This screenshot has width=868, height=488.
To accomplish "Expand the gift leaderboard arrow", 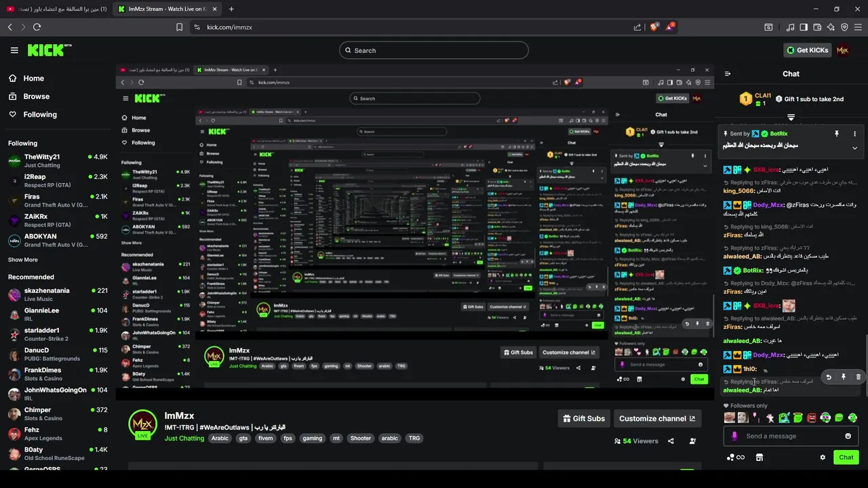I will pos(791,117).
